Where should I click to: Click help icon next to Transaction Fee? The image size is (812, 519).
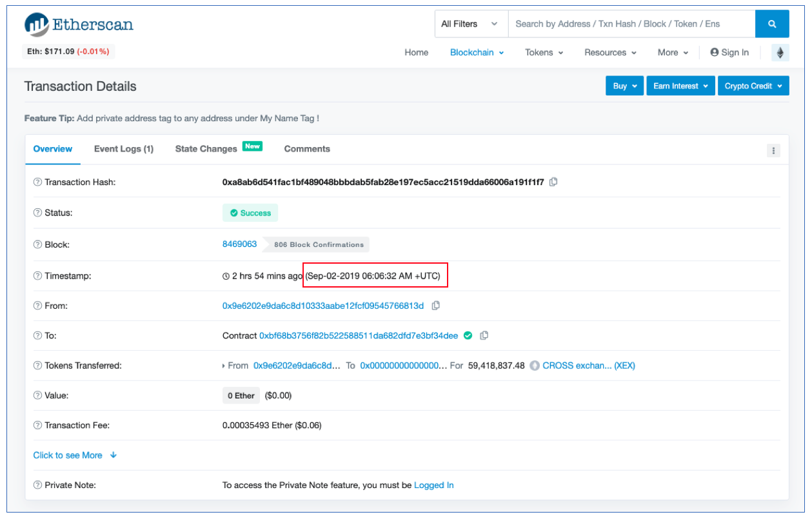[x=37, y=426]
